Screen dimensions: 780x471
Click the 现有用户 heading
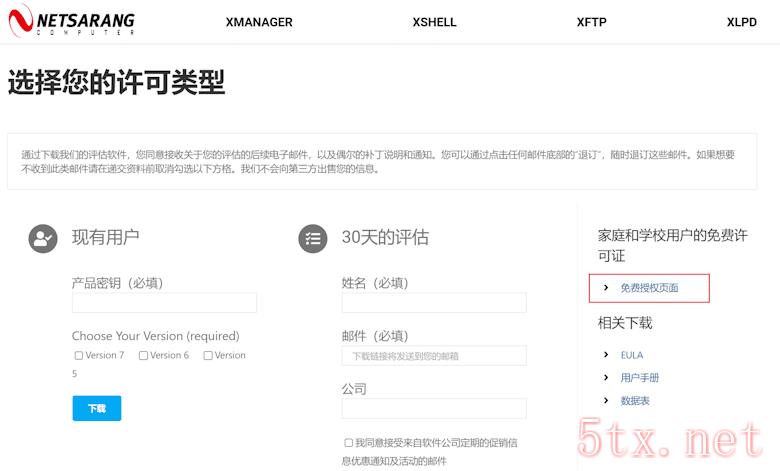[105, 237]
